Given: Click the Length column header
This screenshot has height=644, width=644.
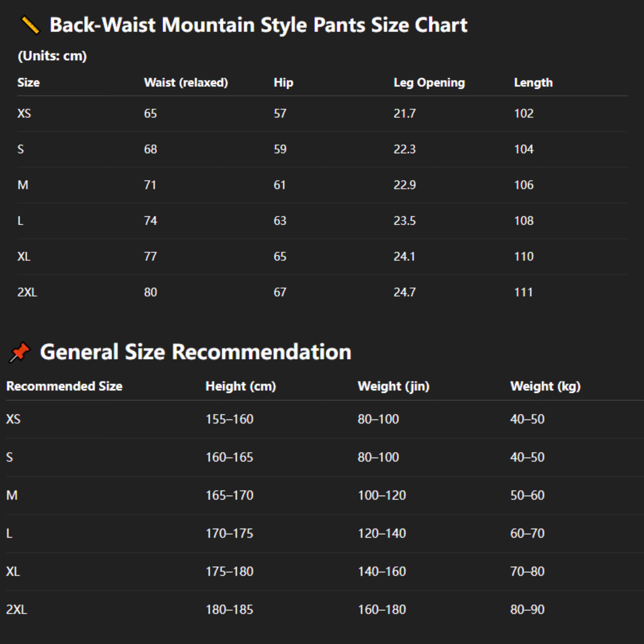Looking at the screenshot, I should (533, 82).
